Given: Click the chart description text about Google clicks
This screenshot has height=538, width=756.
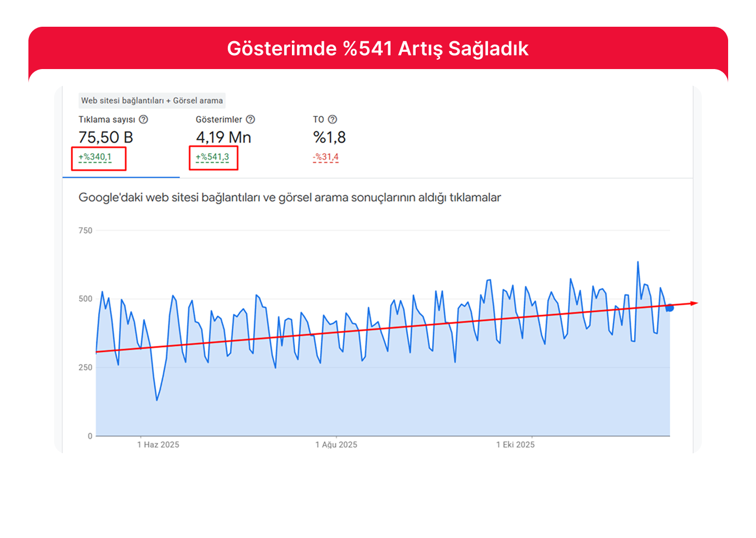Looking at the screenshot, I should click(x=289, y=197).
